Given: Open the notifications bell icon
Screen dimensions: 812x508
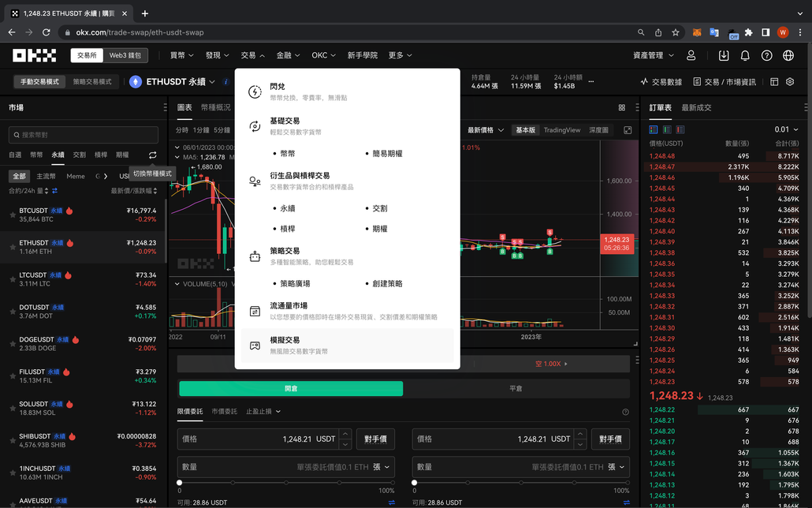Looking at the screenshot, I should point(745,55).
